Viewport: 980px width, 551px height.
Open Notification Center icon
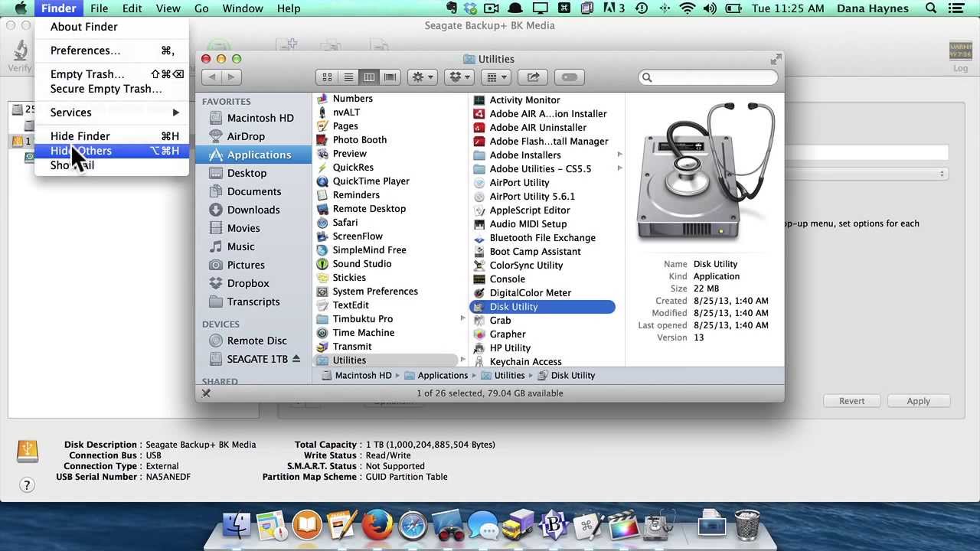958,8
